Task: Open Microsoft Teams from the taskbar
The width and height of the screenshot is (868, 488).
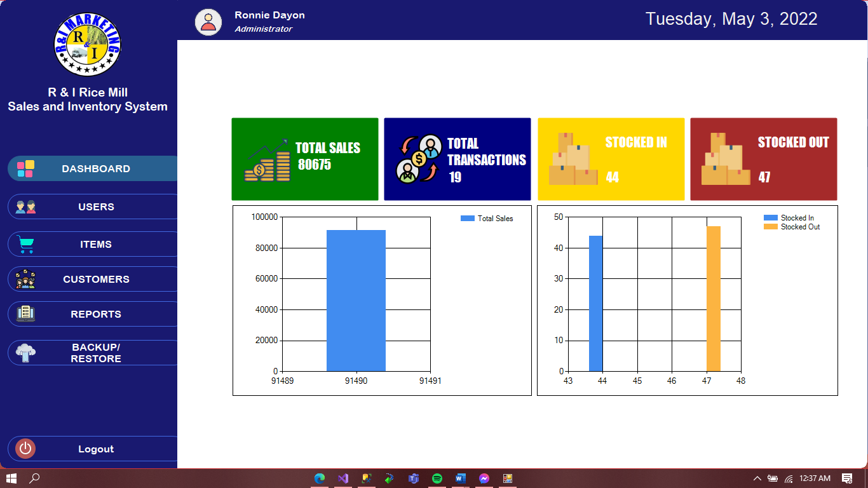Action: point(414,478)
